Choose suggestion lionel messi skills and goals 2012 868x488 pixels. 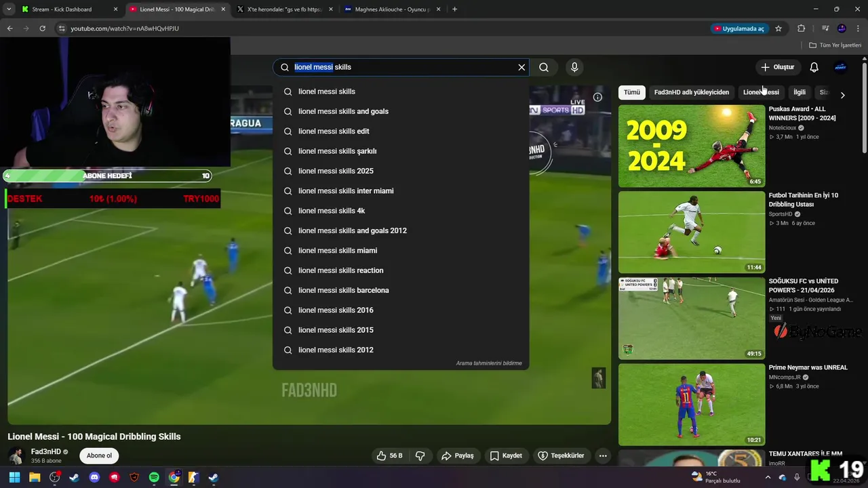click(401, 230)
